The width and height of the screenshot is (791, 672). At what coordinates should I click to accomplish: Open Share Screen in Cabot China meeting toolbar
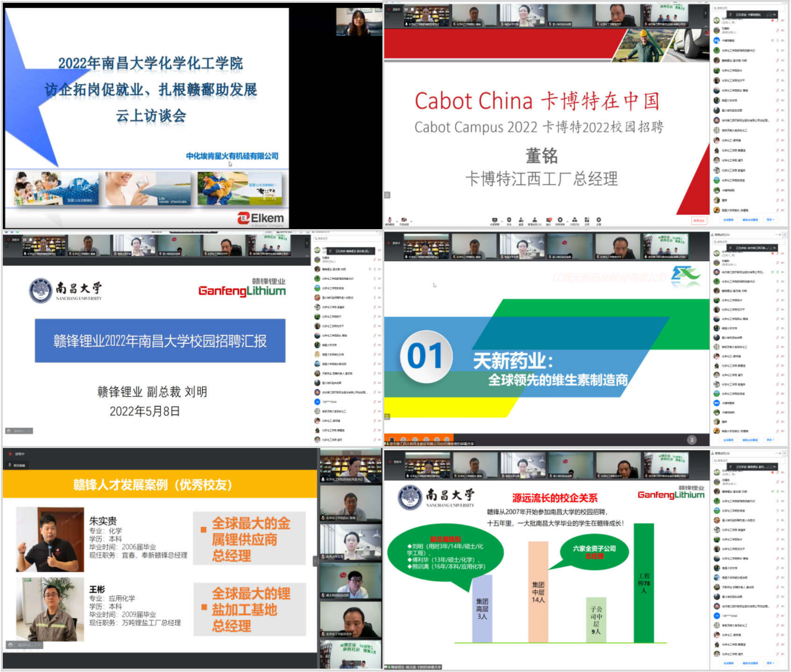[x=494, y=221]
